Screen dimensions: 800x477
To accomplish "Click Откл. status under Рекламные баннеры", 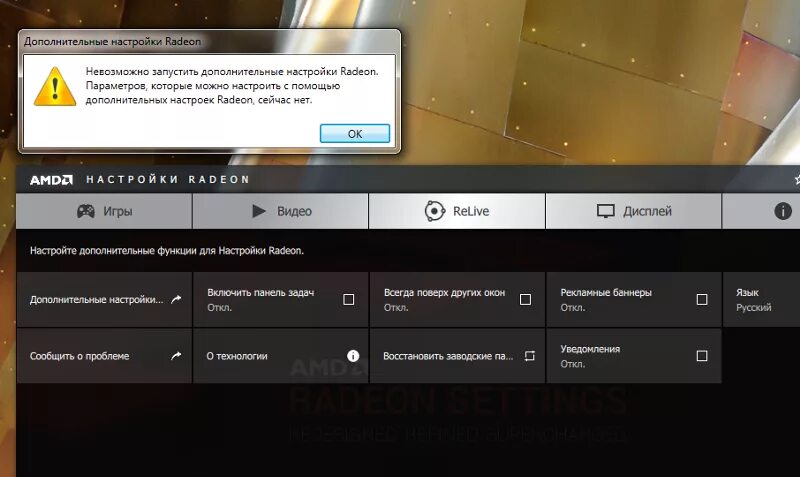I will click(x=572, y=308).
